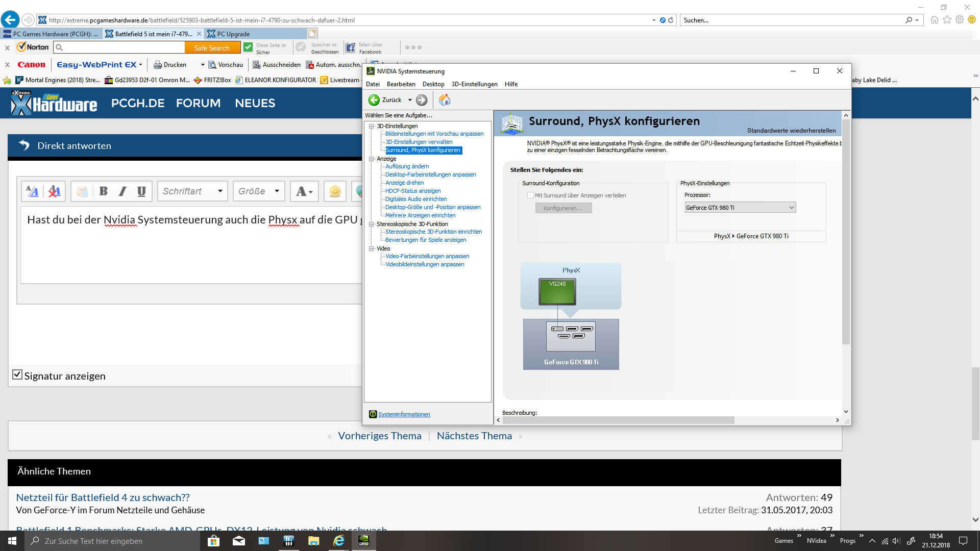This screenshot has width=980, height=551.
Task: Click the switch editor mode icon
Action: tap(32, 191)
